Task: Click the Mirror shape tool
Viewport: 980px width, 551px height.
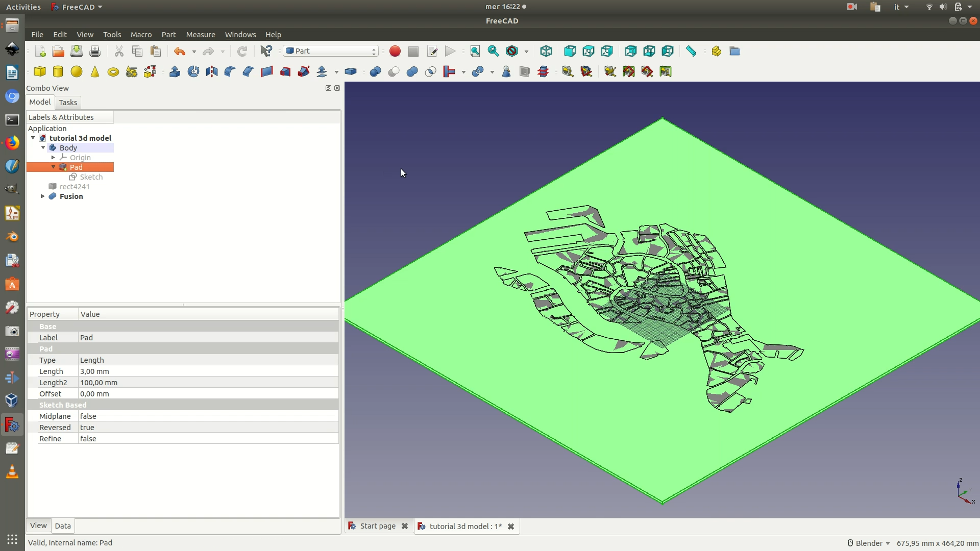Action: pos(212,71)
